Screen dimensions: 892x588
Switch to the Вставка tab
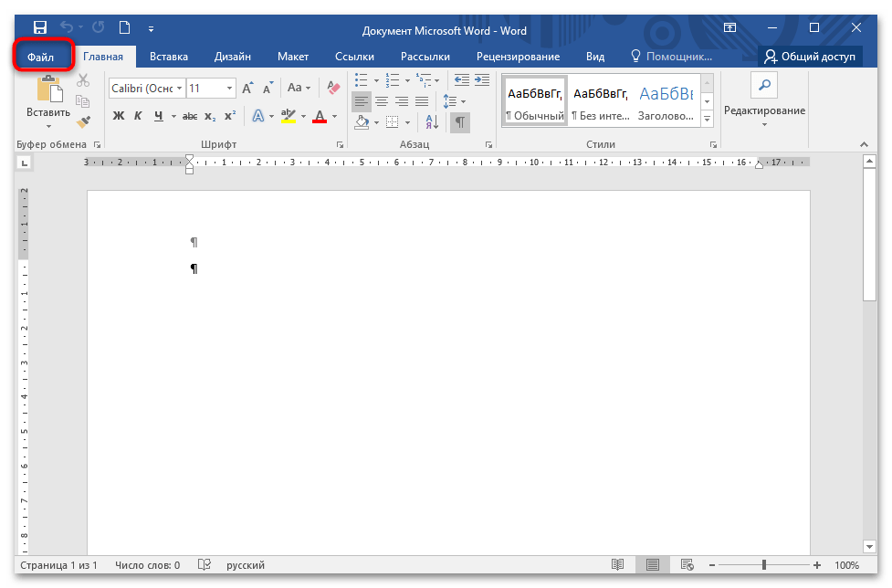168,57
